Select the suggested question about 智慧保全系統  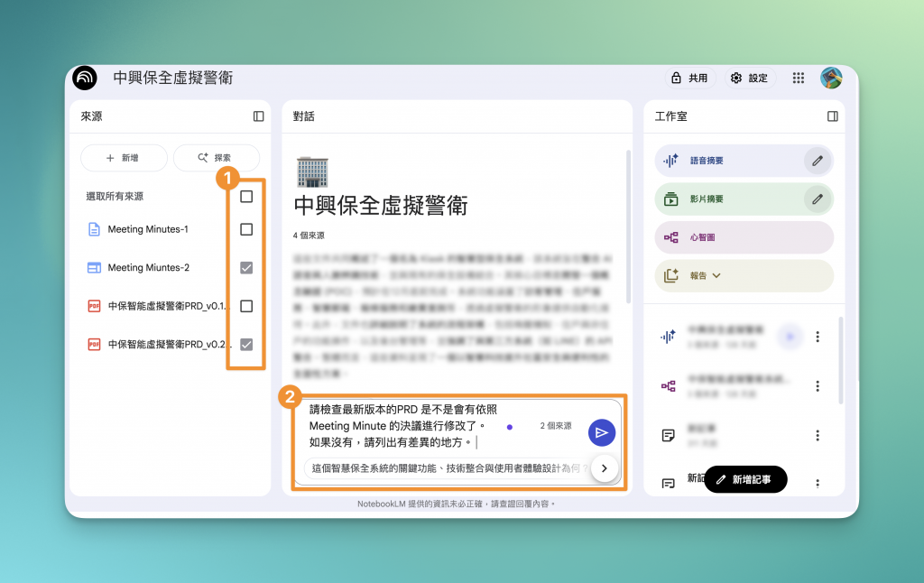click(448, 468)
